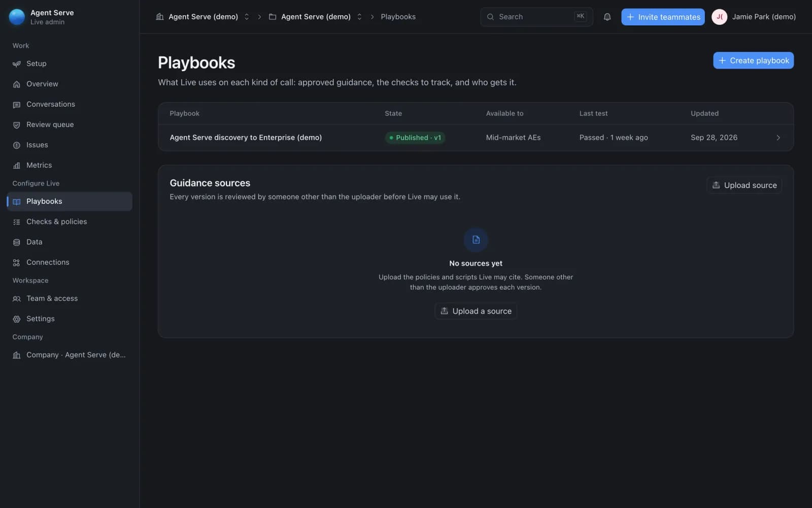Screen dimensions: 812x508
Task: Click Jamie Park avatar circle
Action: [719, 17]
